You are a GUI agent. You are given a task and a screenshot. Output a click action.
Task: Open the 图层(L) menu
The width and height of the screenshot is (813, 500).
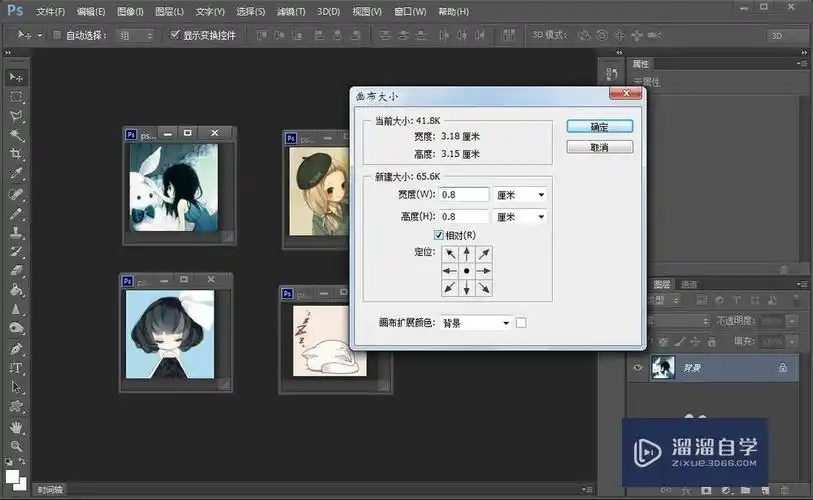[170, 11]
